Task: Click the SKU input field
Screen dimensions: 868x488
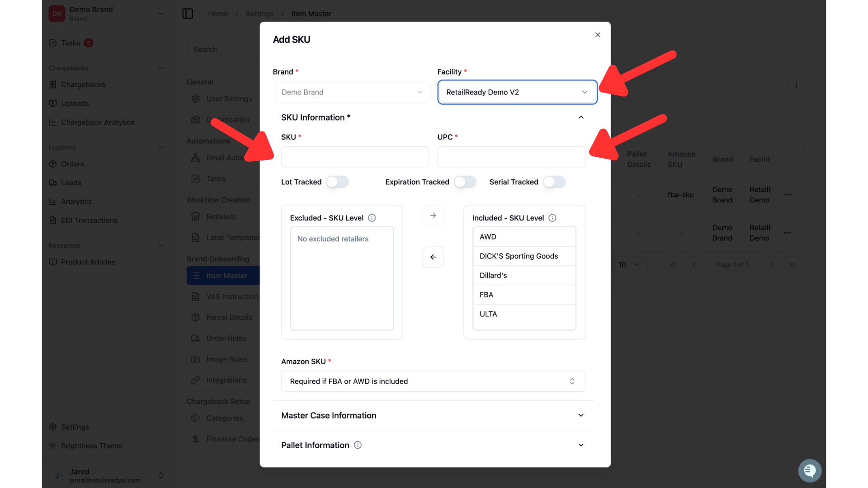Action: tap(355, 157)
